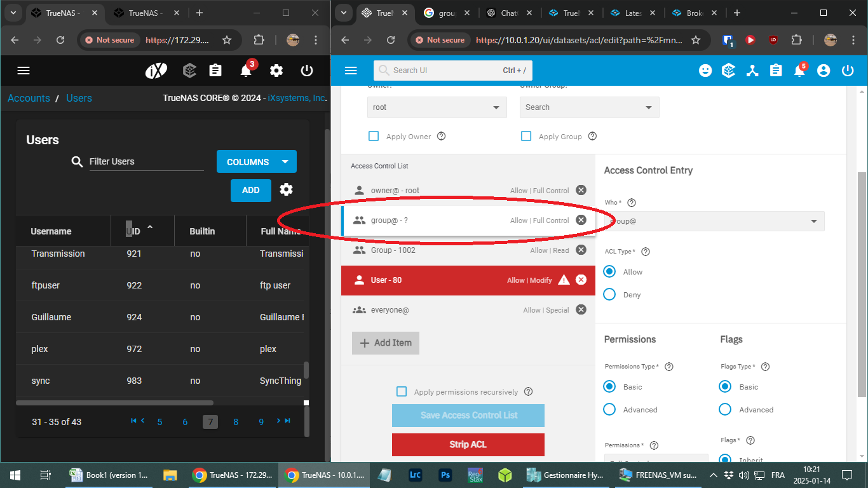Open TrueCommand icon in left TrueNAS CORE header
The width and height of the screenshot is (868, 488).
click(x=189, y=71)
